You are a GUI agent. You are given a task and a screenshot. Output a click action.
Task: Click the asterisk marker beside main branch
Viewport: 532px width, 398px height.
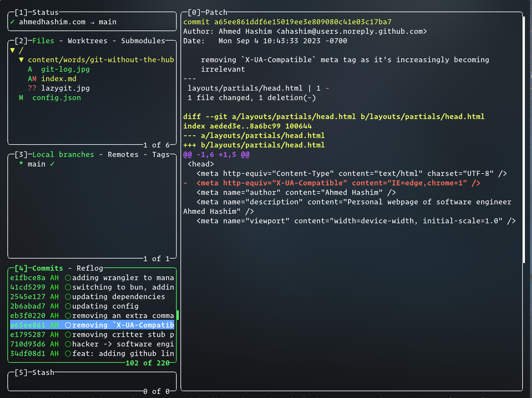(x=21, y=164)
